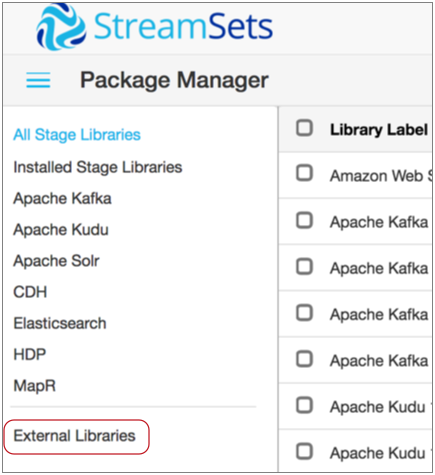Select the CDH library category
Screen dimensions: 435x475
tap(30, 292)
